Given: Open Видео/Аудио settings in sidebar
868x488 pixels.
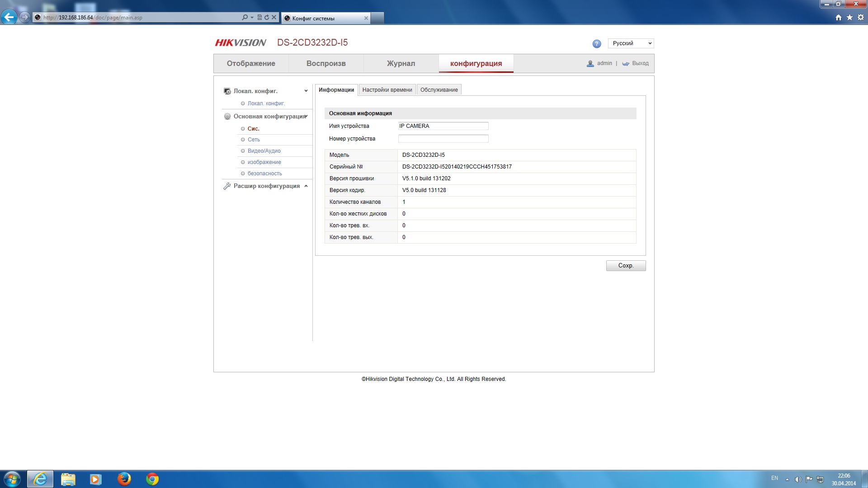Looking at the screenshot, I should [264, 151].
